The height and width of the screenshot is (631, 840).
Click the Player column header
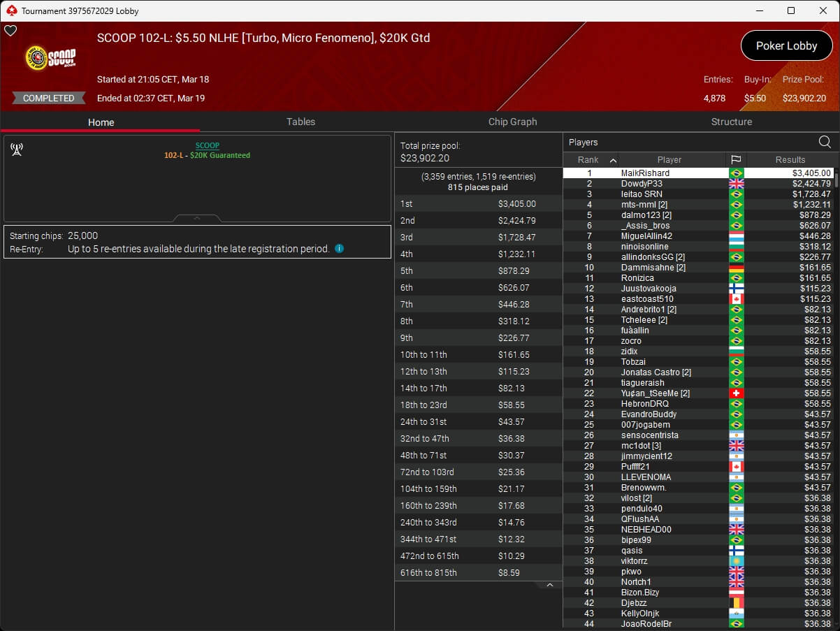[669, 160]
